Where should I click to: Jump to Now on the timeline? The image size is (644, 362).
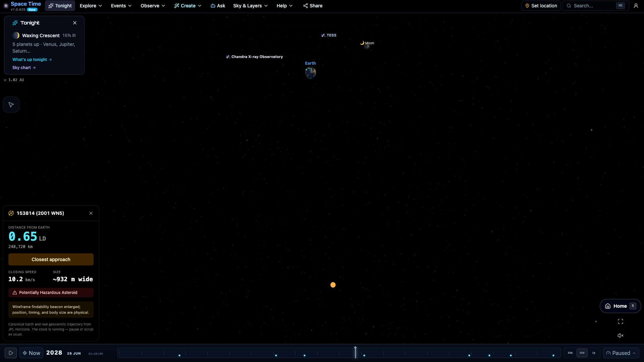[x=32, y=353]
